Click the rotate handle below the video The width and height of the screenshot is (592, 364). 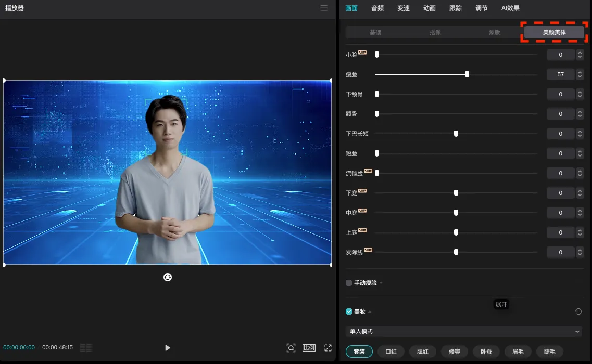coord(168,277)
